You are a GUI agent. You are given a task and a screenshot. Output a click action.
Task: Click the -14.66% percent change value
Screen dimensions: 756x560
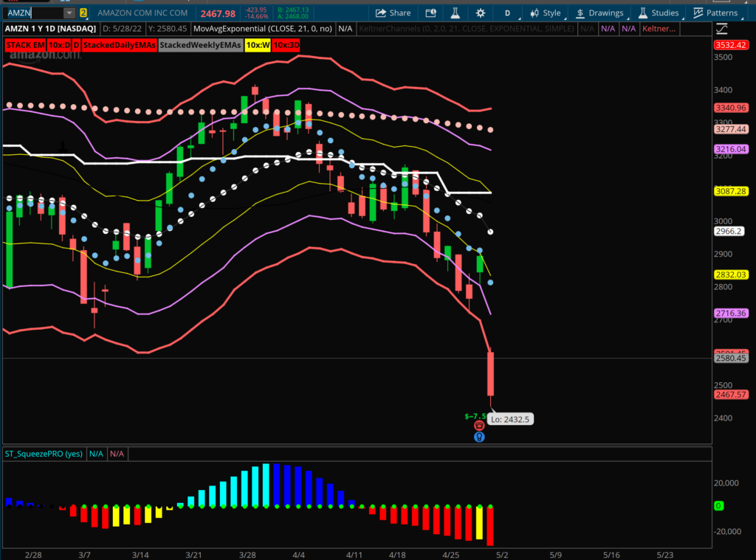tap(256, 16)
